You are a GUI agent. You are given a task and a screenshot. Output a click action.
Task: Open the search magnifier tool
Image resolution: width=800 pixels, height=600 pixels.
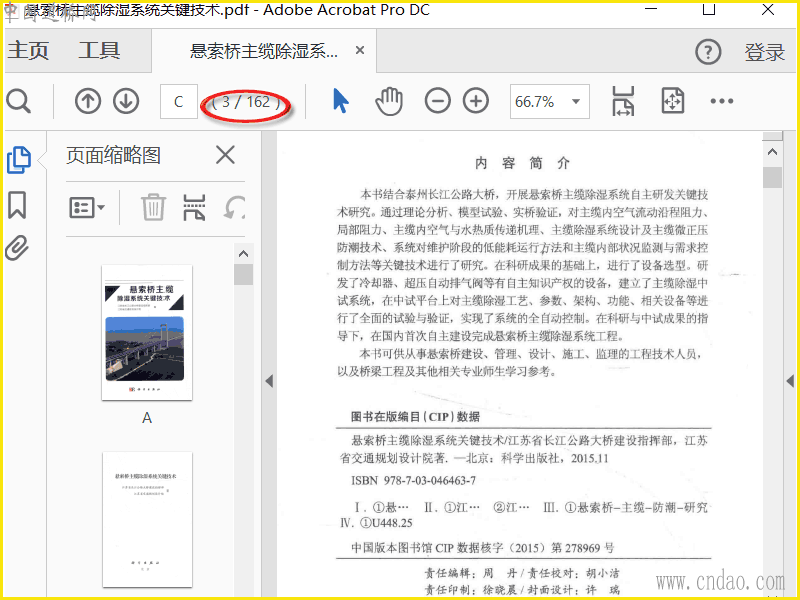pos(19,101)
